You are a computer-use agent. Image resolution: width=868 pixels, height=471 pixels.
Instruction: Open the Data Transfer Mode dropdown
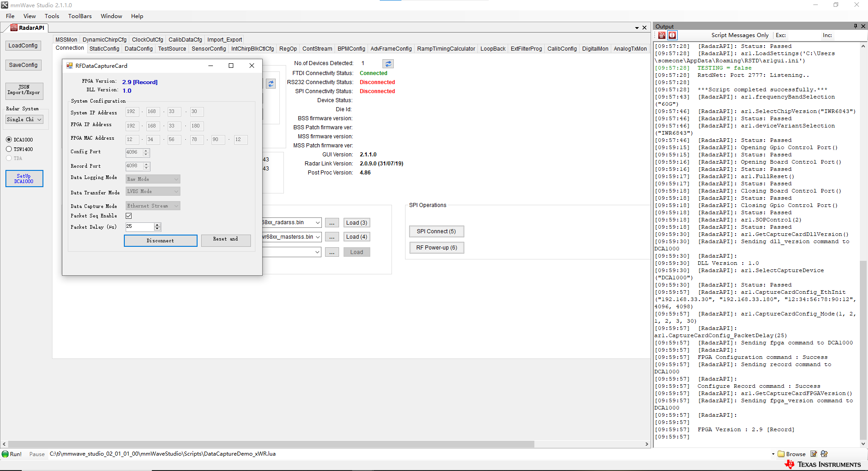point(153,192)
